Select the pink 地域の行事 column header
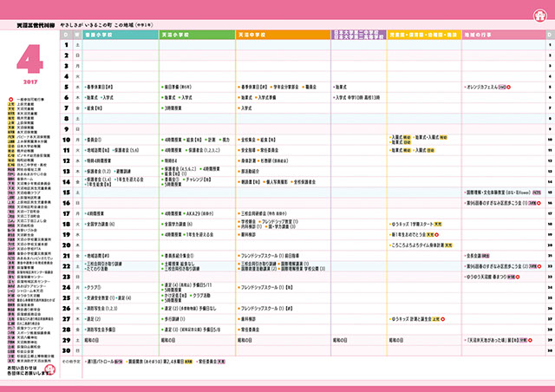555x392 pixels. [504, 35]
